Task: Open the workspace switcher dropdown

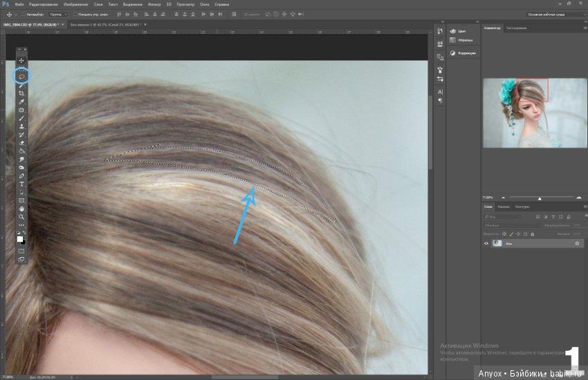Action: coord(555,15)
